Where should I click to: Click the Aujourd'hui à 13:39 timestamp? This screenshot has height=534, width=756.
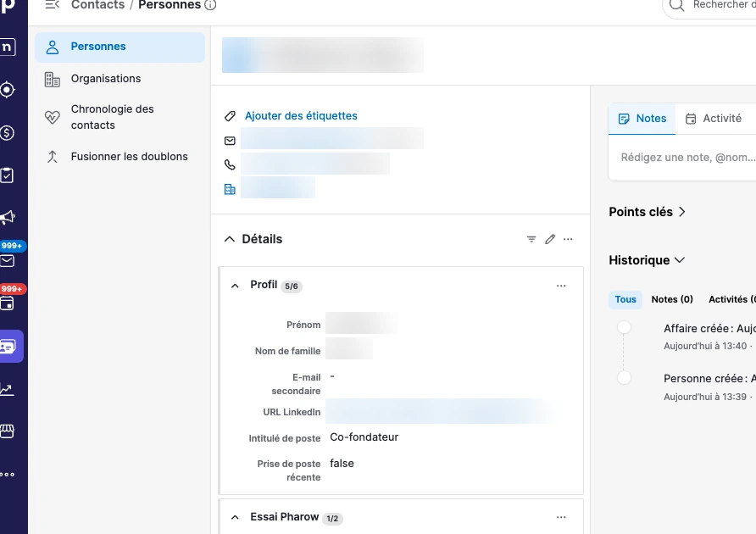(705, 397)
